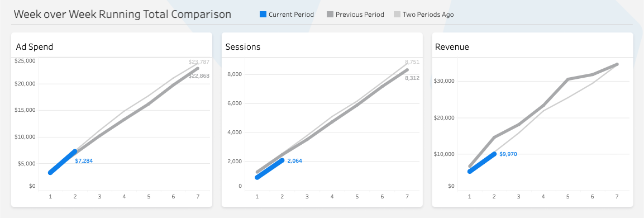Click day 7 axis tick in Revenue chart
This screenshot has width=644, height=218.
click(617, 197)
